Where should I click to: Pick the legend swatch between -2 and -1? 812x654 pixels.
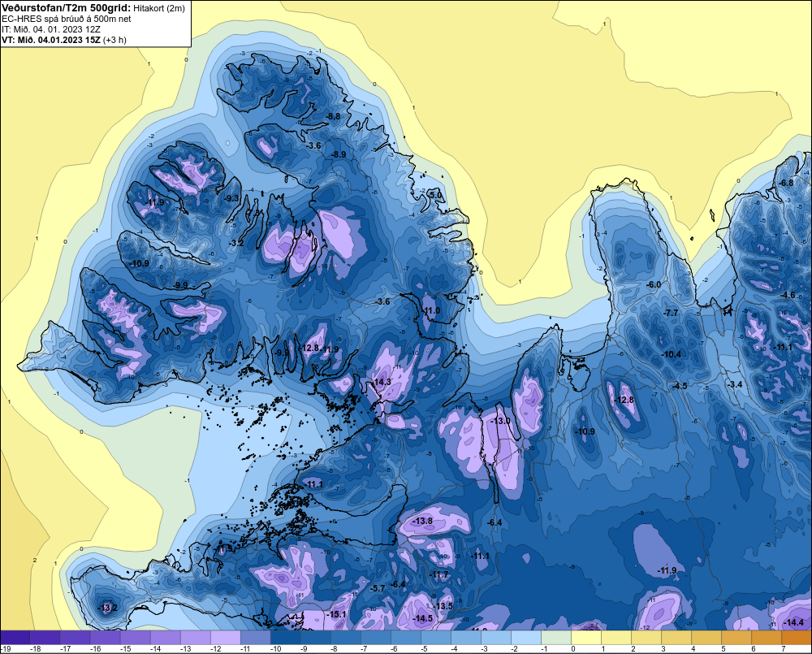[526, 637]
